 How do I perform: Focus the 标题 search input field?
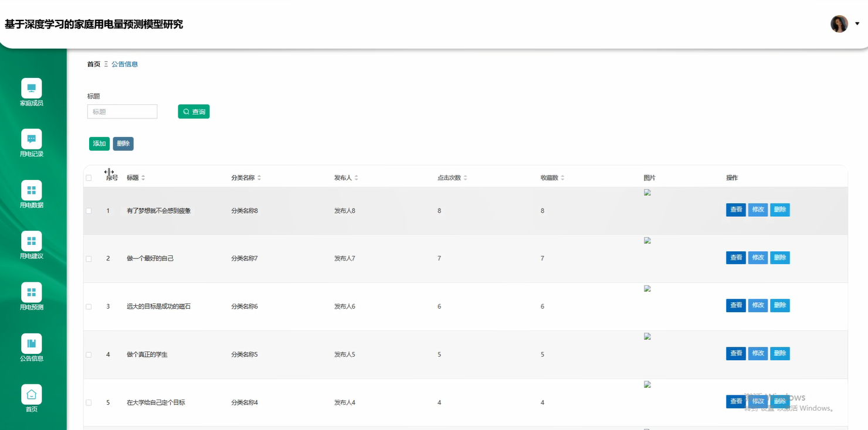click(122, 111)
